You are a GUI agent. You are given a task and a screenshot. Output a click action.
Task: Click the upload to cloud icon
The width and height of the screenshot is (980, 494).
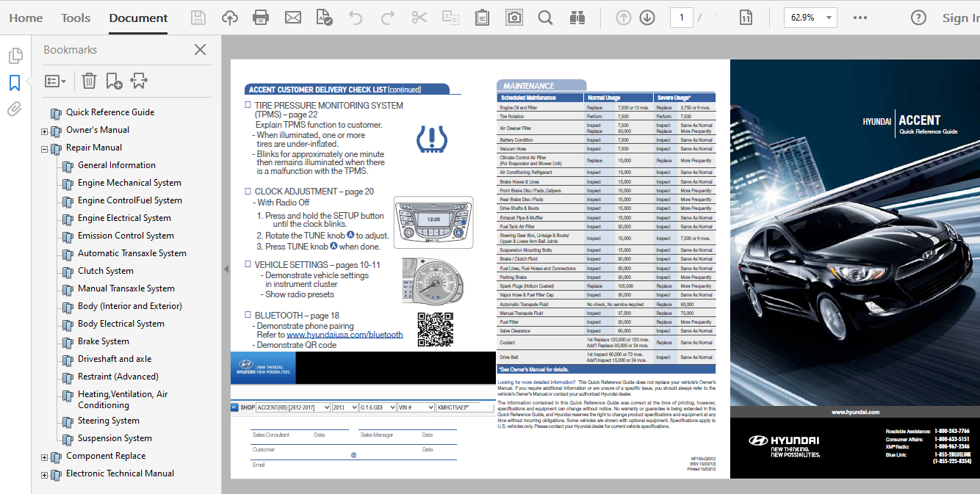click(x=230, y=18)
